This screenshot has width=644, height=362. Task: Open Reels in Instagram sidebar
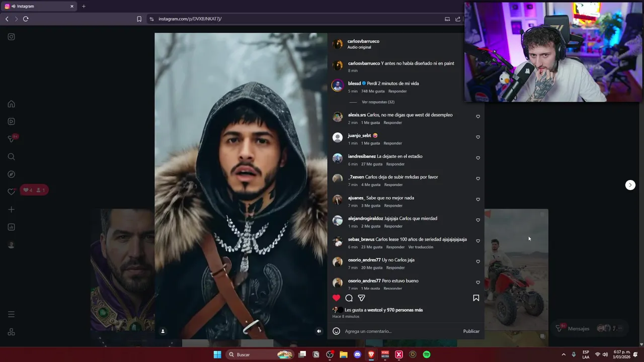coord(11,121)
